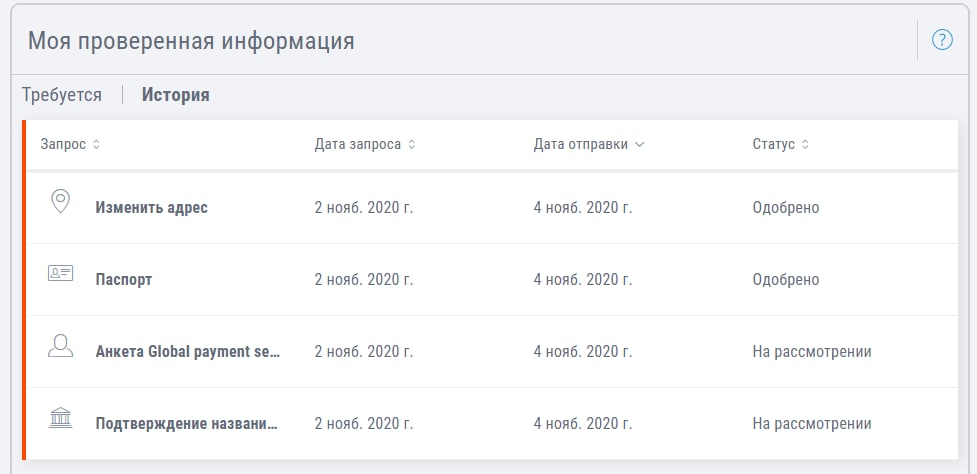Open the Подтверждение названи… request
The height and width of the screenshot is (474, 977).
[x=186, y=424]
